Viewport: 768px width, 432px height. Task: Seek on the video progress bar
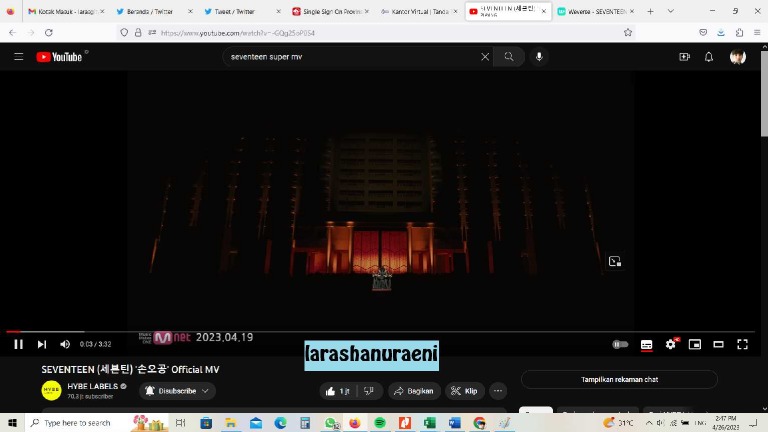[x=380, y=332]
